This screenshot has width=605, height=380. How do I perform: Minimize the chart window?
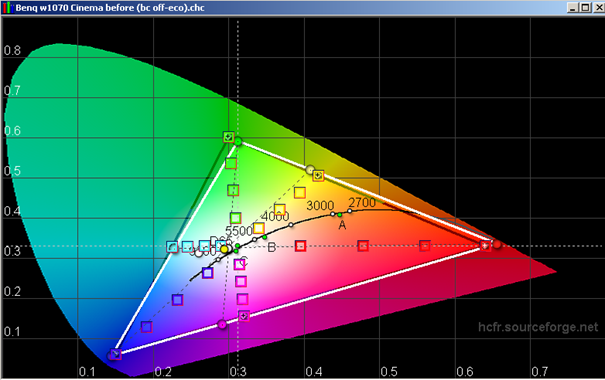point(573,7)
